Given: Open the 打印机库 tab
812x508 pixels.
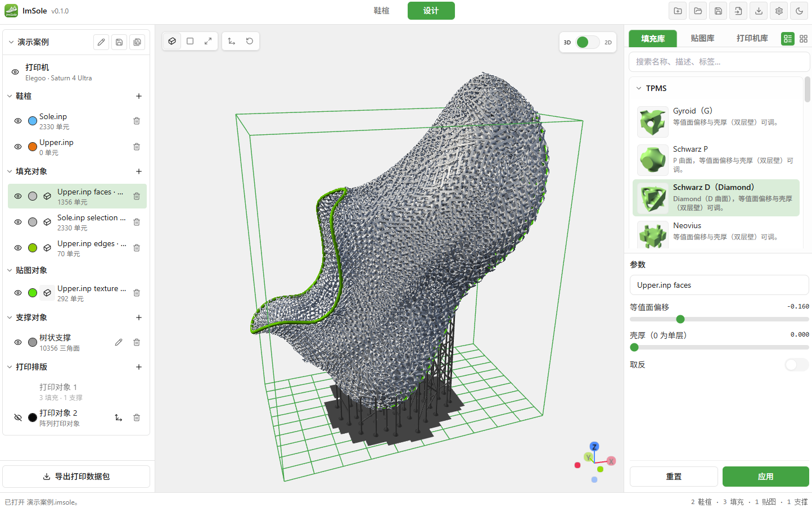Looking at the screenshot, I should pyautogui.click(x=752, y=38).
